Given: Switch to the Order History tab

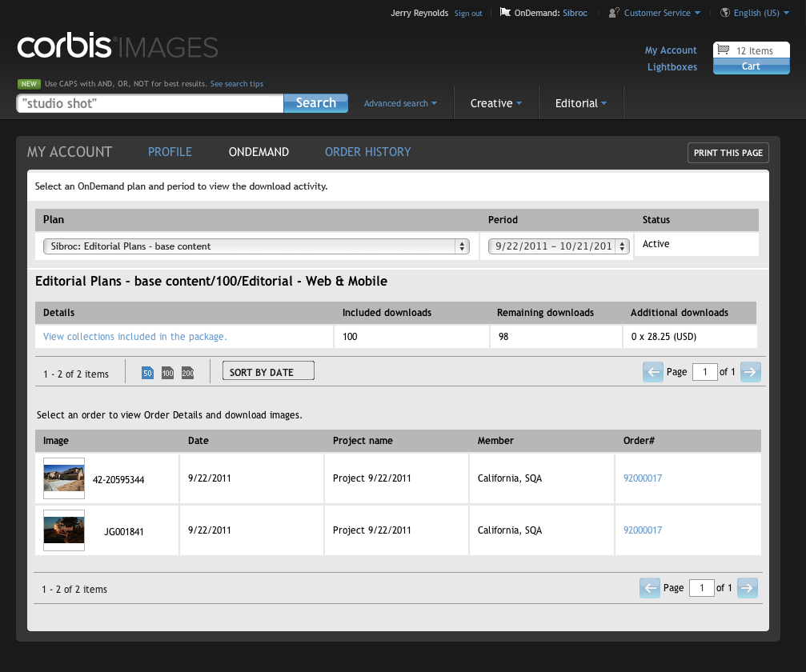Looking at the screenshot, I should 367,152.
